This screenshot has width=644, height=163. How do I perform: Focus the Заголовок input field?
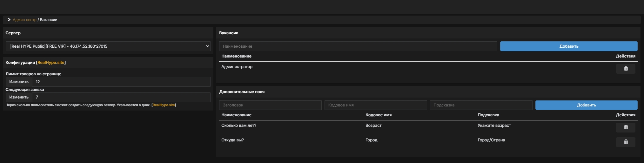tap(270, 105)
